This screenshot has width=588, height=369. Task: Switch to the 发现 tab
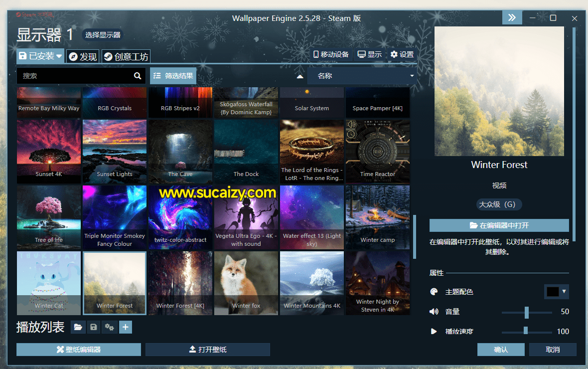pyautogui.click(x=82, y=56)
